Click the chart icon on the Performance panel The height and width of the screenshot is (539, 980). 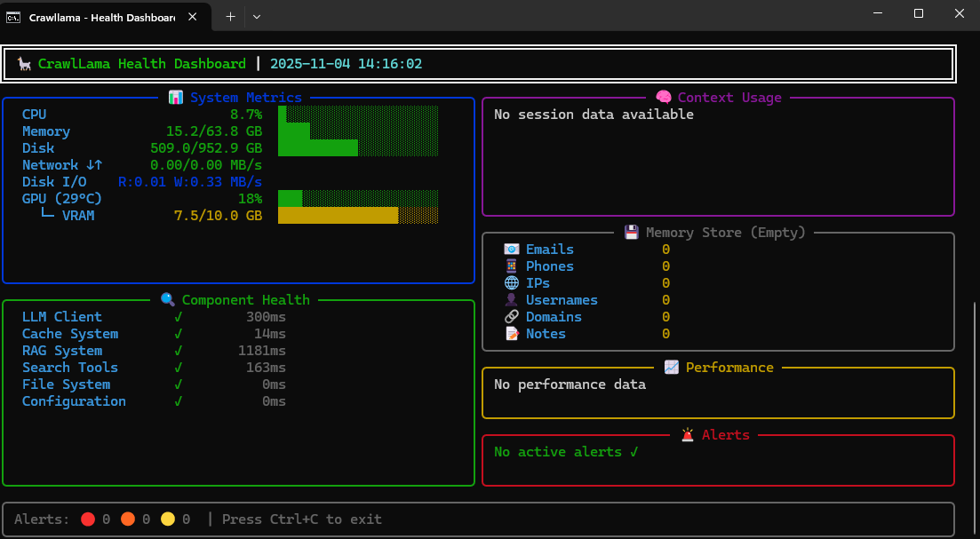pos(670,367)
